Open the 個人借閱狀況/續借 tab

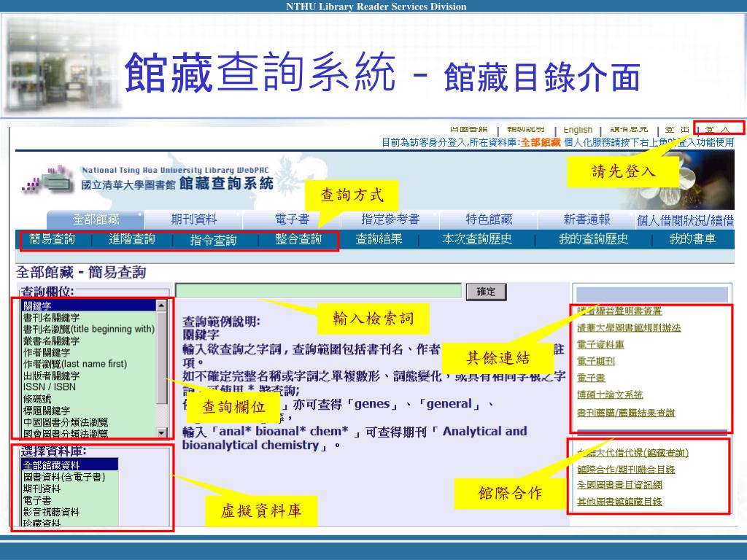(685, 220)
